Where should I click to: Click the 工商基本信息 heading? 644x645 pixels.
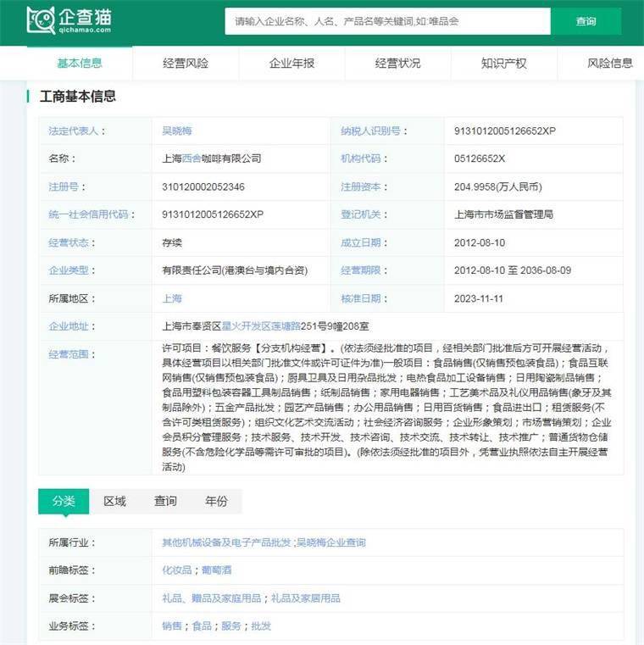click(78, 97)
